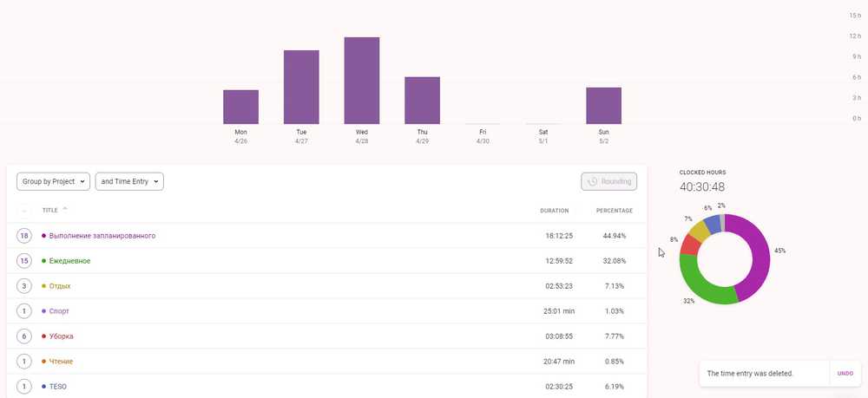Sort by Duration column header
Screen dimensions: 868x398
[553, 211]
